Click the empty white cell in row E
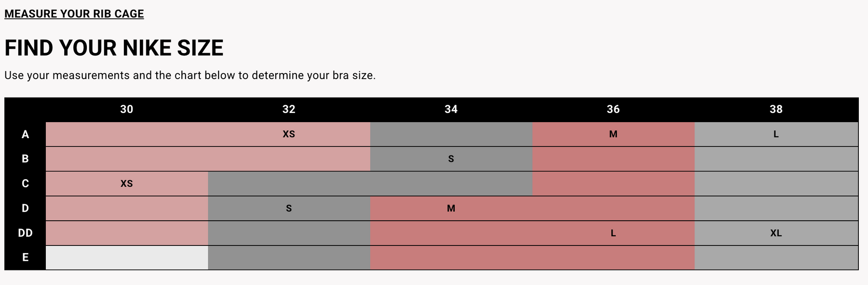Image resolution: width=868 pixels, height=285 pixels. click(127, 257)
